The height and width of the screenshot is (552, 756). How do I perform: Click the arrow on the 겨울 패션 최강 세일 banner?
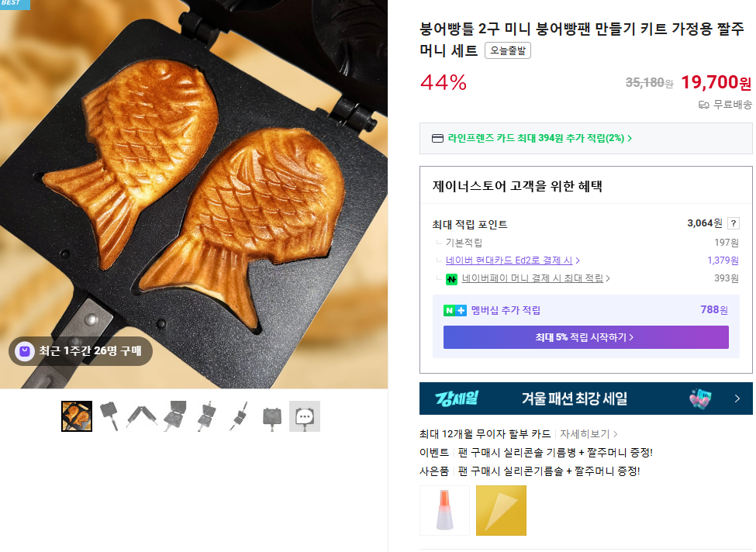pos(737,398)
